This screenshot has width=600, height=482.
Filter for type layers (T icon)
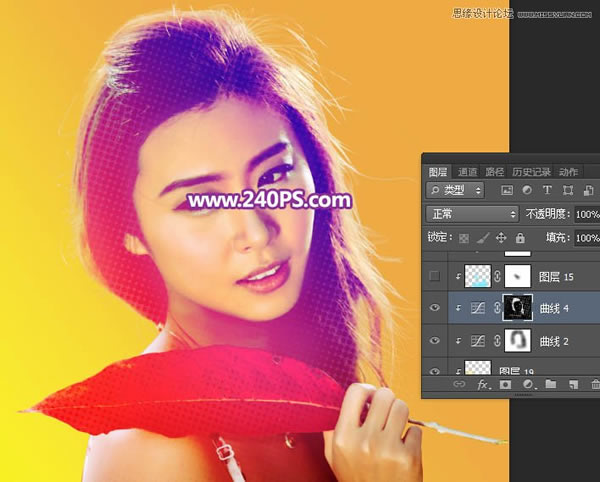pos(547,190)
